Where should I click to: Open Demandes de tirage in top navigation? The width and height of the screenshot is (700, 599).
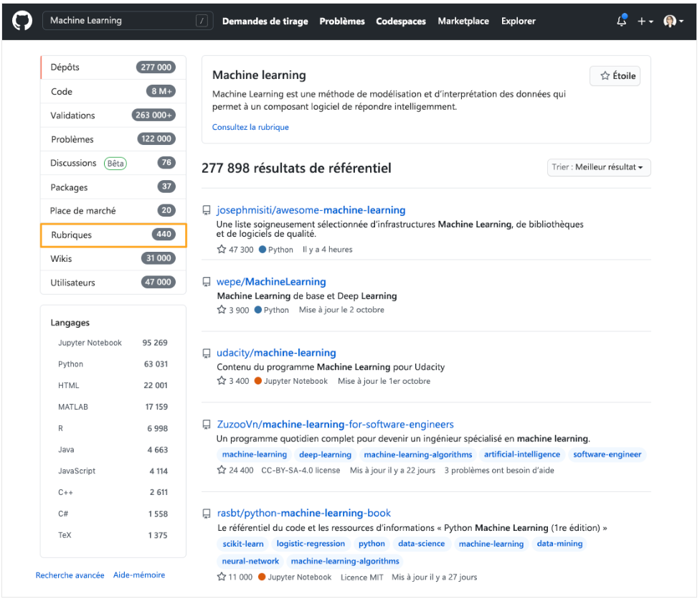(265, 22)
